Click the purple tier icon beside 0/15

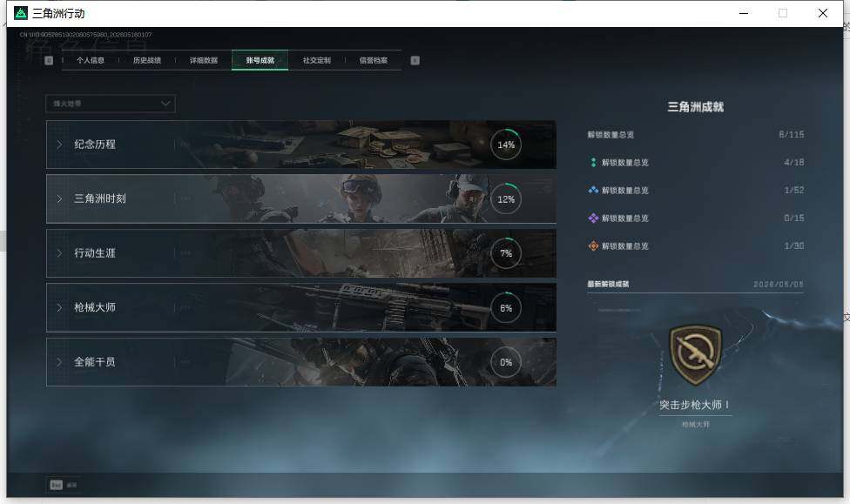[x=593, y=218]
